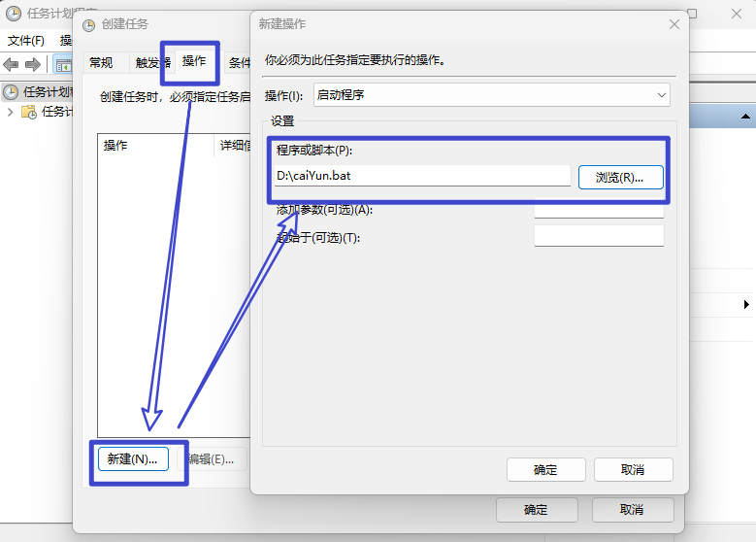Click the right-pointing submenu arrow in the right pane

pyautogui.click(x=746, y=305)
